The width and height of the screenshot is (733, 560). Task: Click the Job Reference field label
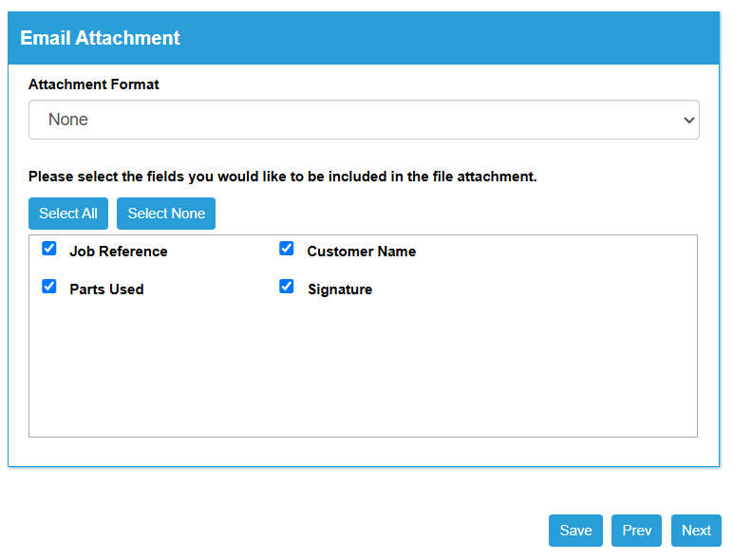[x=119, y=252]
